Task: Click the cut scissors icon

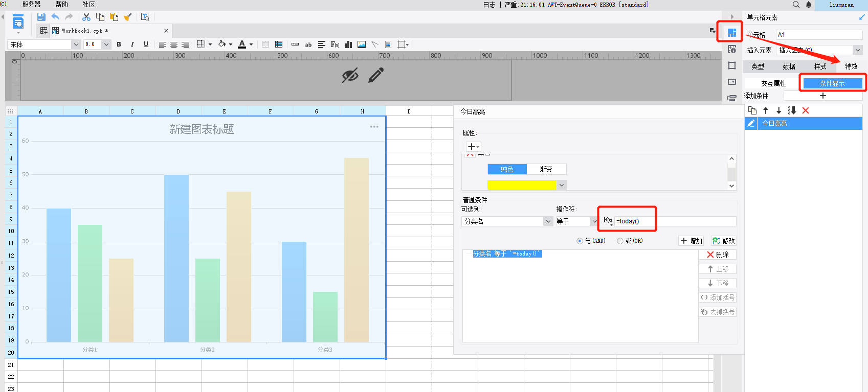Action: pos(86,17)
